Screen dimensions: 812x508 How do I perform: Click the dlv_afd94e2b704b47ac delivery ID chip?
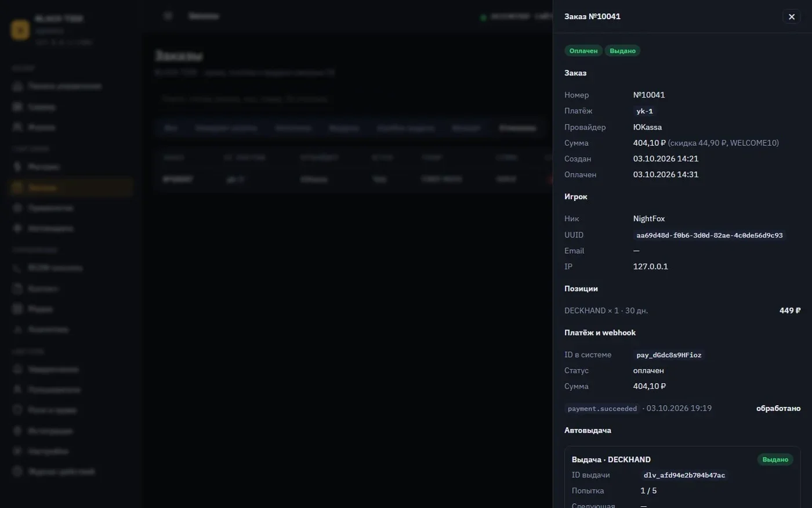(684, 475)
